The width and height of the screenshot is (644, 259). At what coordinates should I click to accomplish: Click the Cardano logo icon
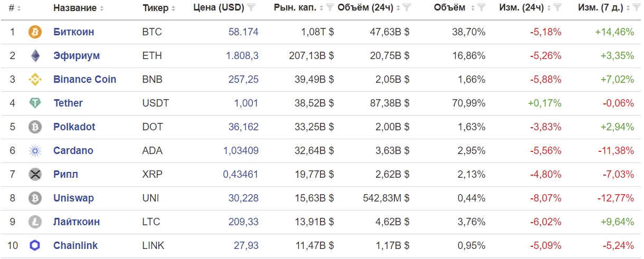[x=35, y=151]
